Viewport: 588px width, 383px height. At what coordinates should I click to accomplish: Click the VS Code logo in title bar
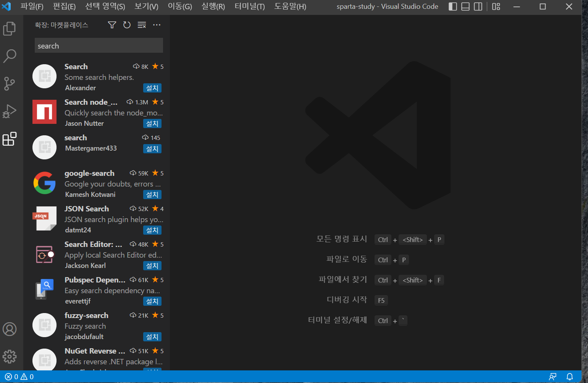[x=6, y=6]
